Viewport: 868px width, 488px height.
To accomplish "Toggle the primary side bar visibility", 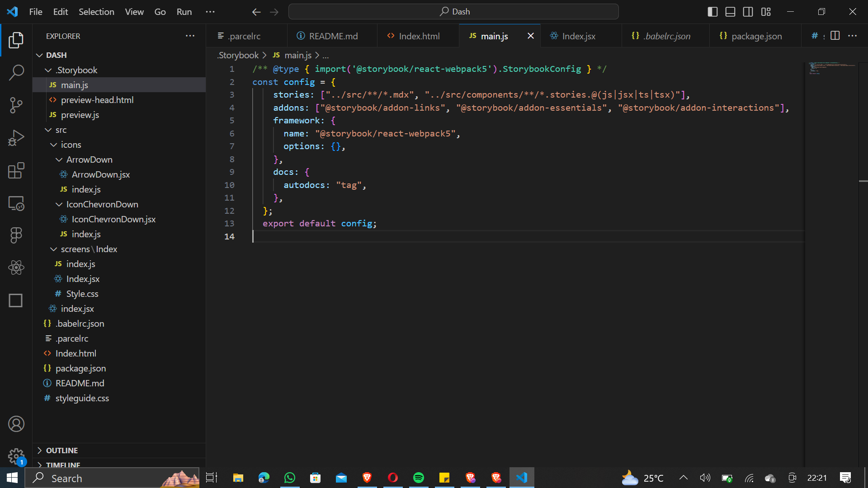I will [x=712, y=12].
